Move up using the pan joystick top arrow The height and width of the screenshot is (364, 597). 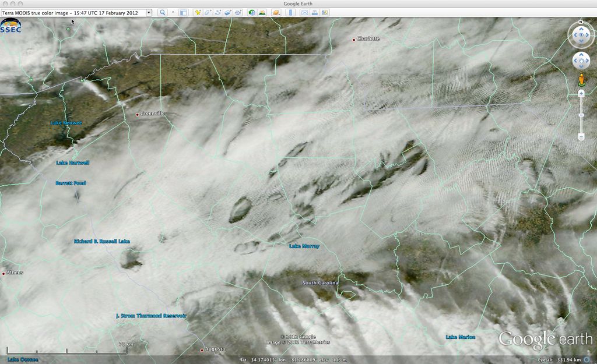[581, 55]
